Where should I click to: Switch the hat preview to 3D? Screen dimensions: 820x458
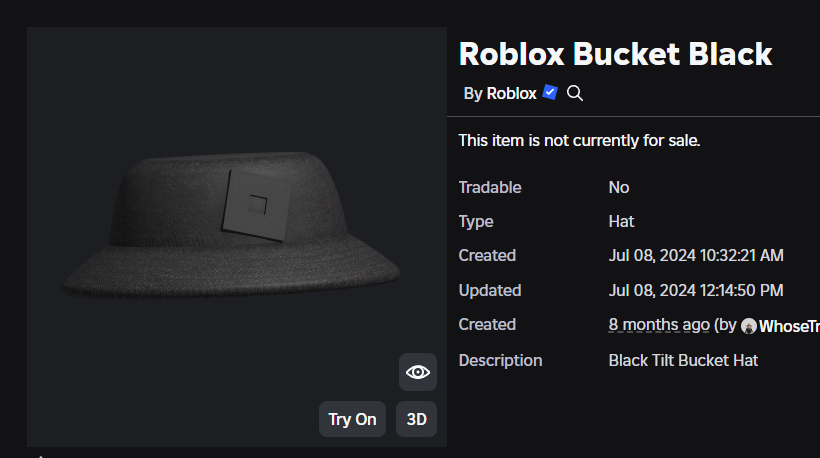click(x=416, y=419)
